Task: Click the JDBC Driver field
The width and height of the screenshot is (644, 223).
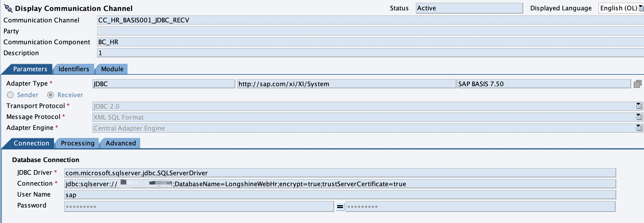Action: tap(340, 173)
